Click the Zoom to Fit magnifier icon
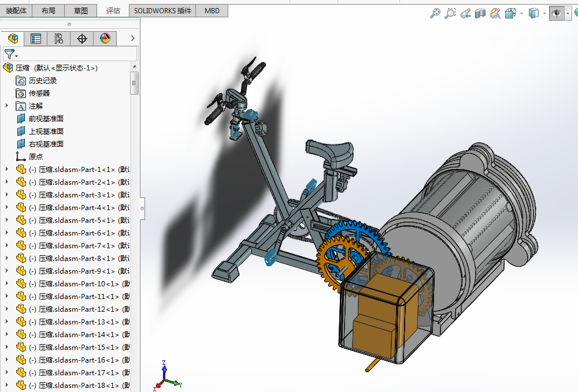The height and width of the screenshot is (392, 578). pos(435,13)
